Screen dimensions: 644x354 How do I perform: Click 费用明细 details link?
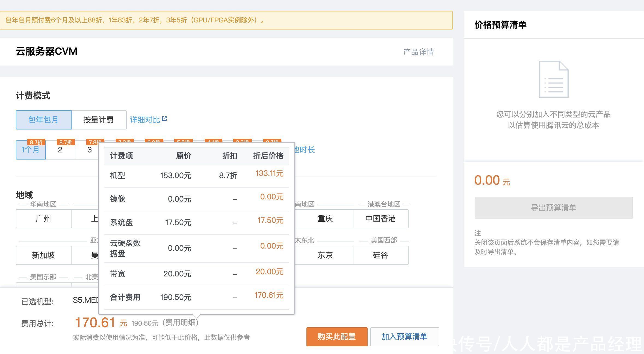tap(180, 323)
